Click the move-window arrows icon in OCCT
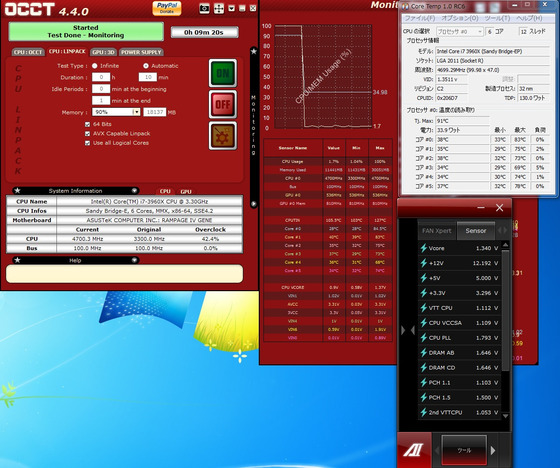The height and width of the screenshot is (468, 560). click(219, 9)
